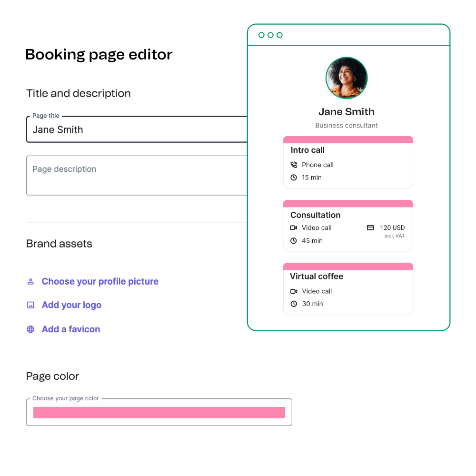The height and width of the screenshot is (476, 476).
Task: Click the phone call icon in Intro call
Action: 294,165
